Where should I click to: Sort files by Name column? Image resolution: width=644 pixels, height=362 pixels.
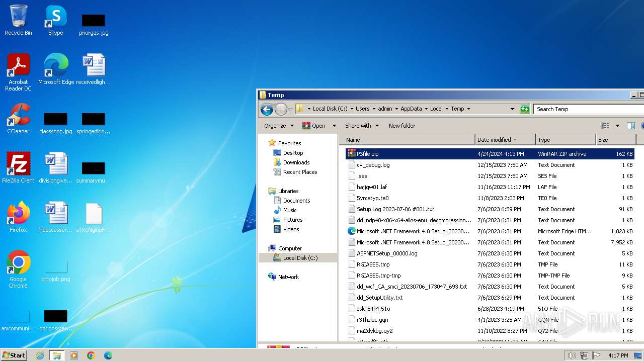(x=407, y=140)
